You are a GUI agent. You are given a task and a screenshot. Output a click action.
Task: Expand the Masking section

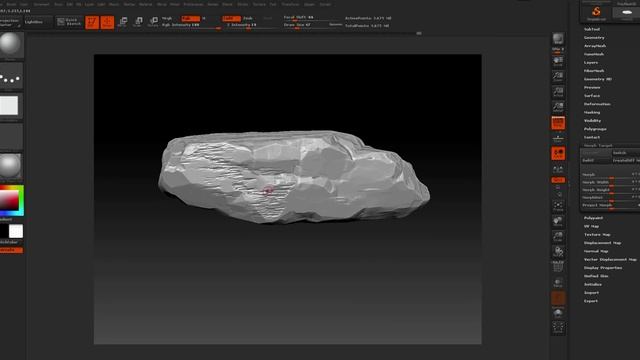pos(592,112)
